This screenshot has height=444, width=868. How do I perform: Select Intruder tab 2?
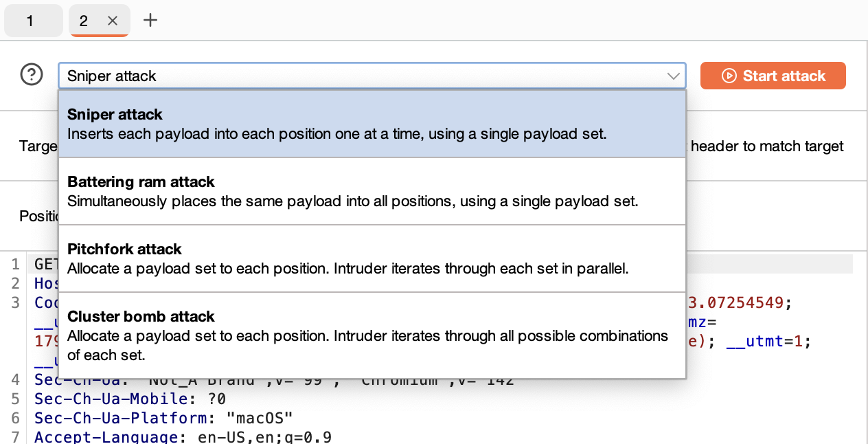tap(84, 21)
